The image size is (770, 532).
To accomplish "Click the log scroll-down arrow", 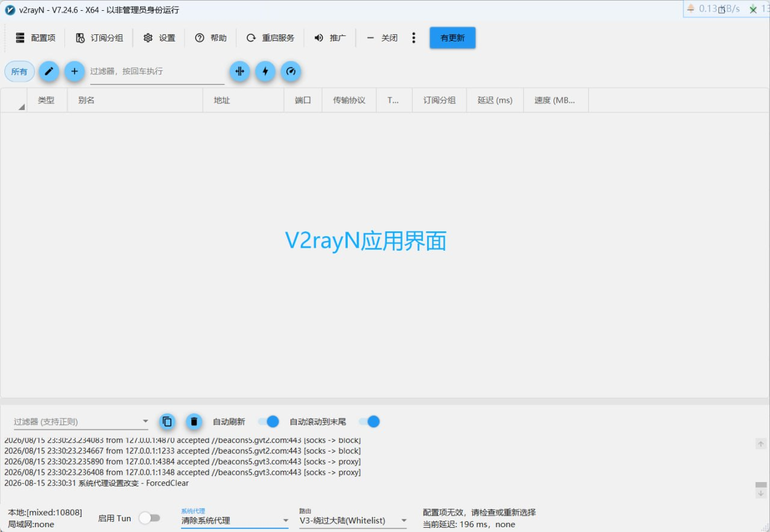I will click(761, 493).
